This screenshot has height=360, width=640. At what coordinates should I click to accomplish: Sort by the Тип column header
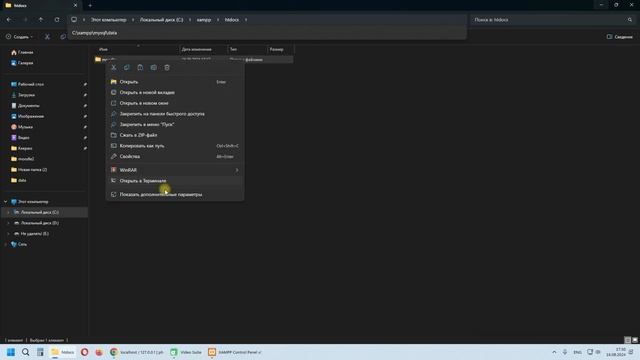233,49
